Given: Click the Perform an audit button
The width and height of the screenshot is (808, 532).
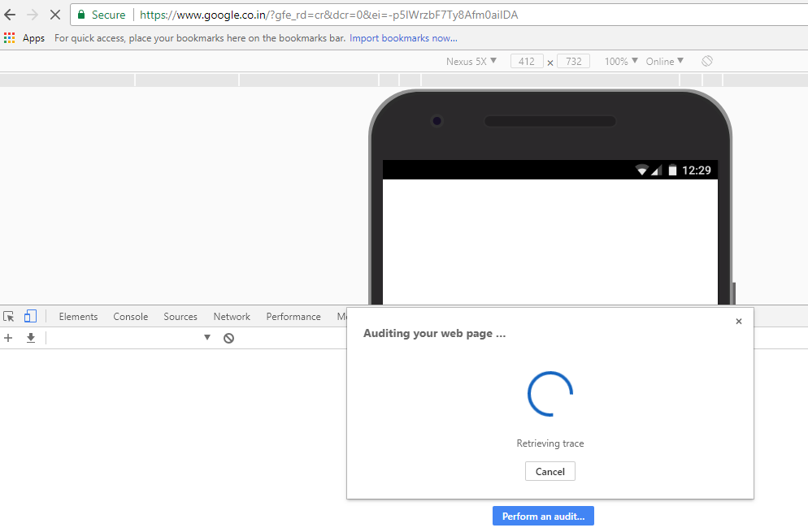Looking at the screenshot, I should 543,516.
